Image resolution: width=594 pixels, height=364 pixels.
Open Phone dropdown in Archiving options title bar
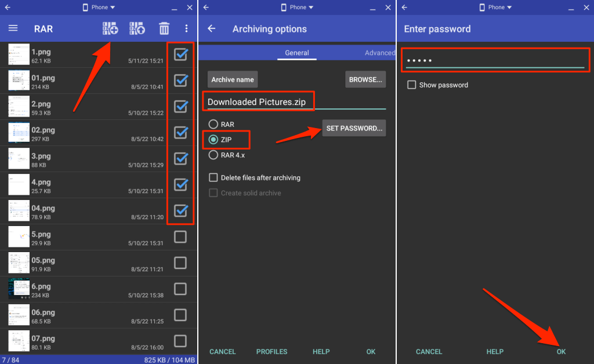(x=298, y=7)
